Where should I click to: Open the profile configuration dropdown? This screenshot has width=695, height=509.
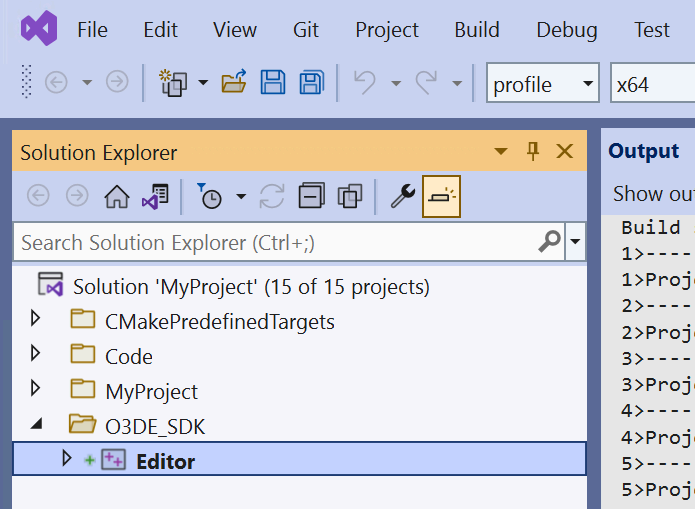(x=587, y=84)
